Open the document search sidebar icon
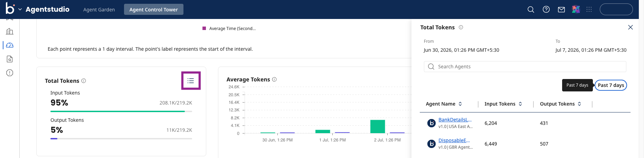Image resolution: width=644 pixels, height=158 pixels. tap(10, 59)
